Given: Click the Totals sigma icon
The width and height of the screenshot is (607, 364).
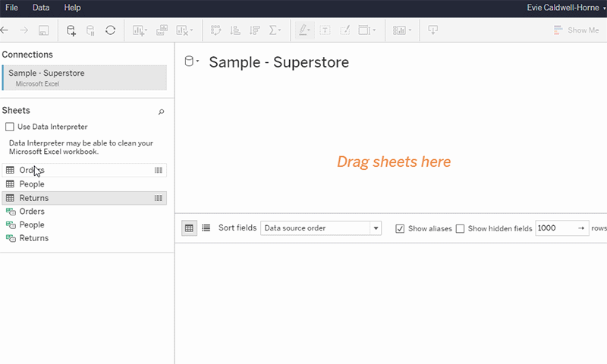Looking at the screenshot, I should click(272, 30).
